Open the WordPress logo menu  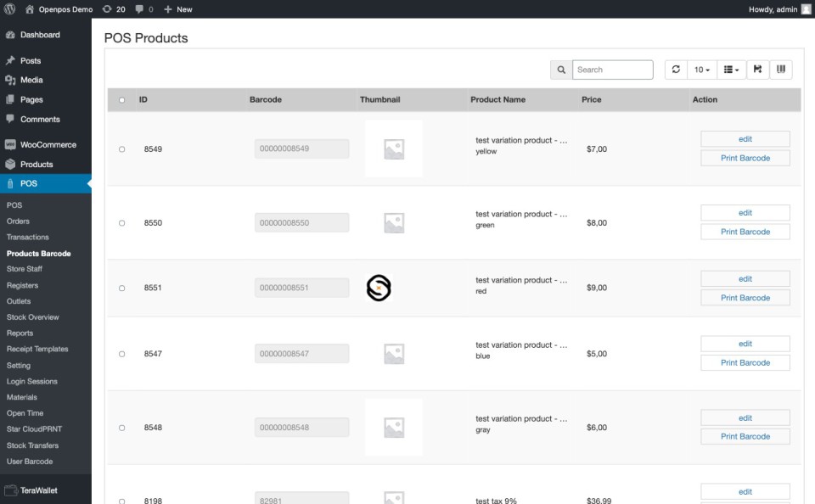tap(10, 9)
